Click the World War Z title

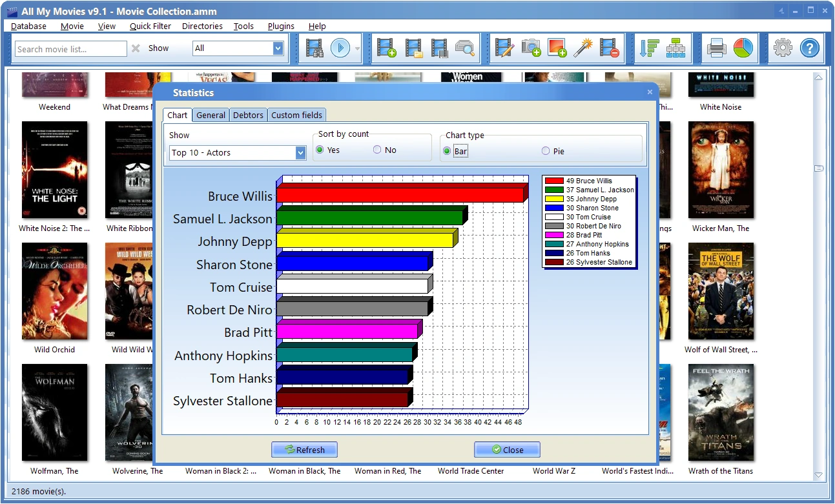click(x=554, y=471)
